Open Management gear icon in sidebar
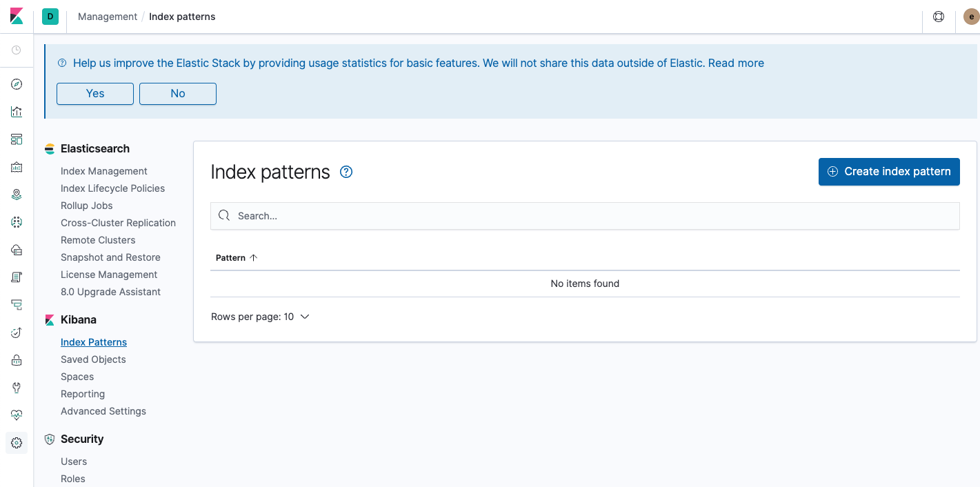980x487 pixels. coord(17,443)
